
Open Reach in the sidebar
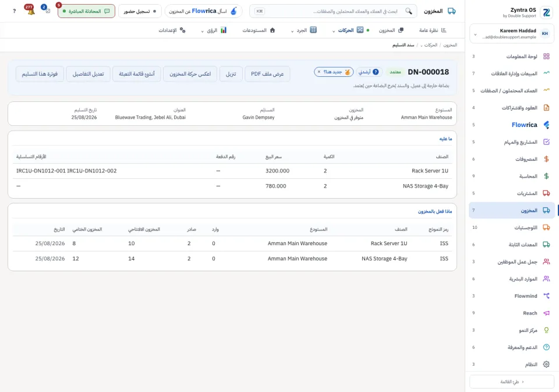512,313
